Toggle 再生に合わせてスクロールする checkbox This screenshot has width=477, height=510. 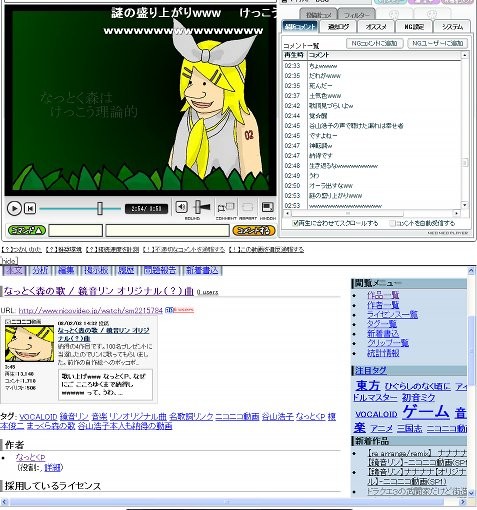pyautogui.click(x=295, y=223)
